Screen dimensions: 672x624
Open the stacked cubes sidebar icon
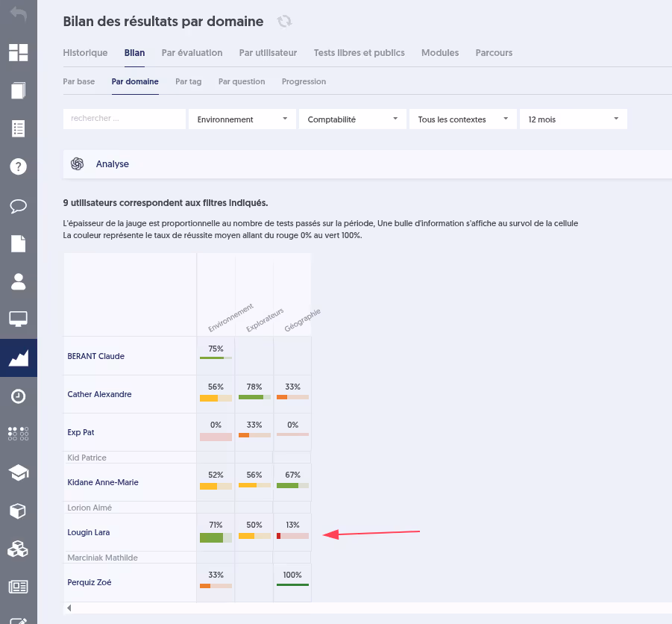(x=19, y=549)
